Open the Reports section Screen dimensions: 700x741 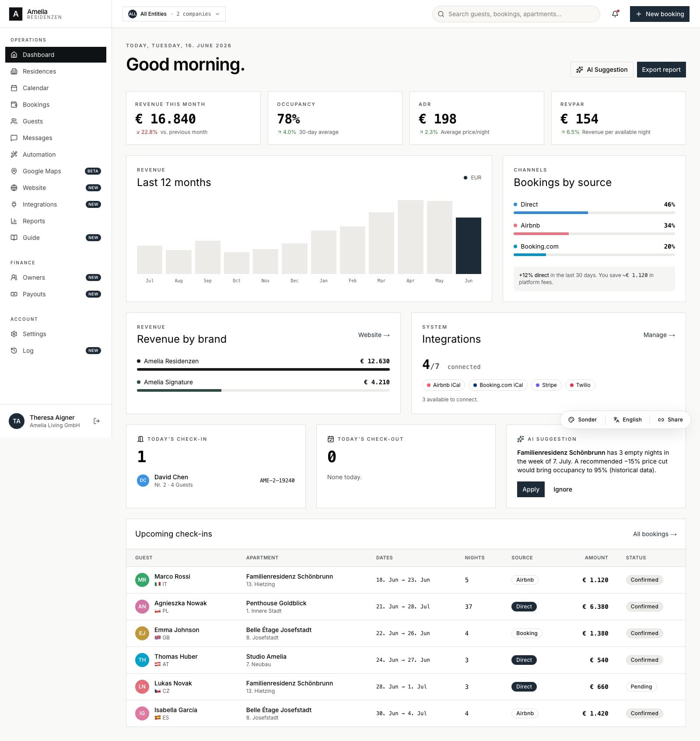[x=56, y=221]
